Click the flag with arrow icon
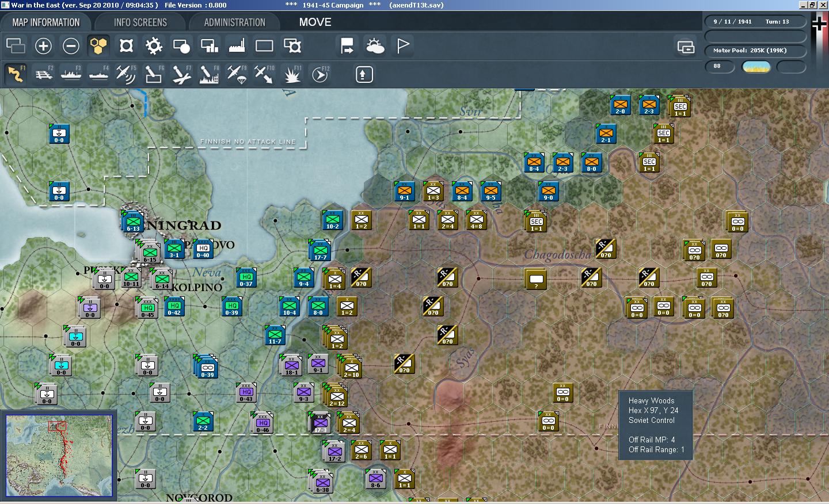This screenshot has height=504, width=829. [x=347, y=46]
